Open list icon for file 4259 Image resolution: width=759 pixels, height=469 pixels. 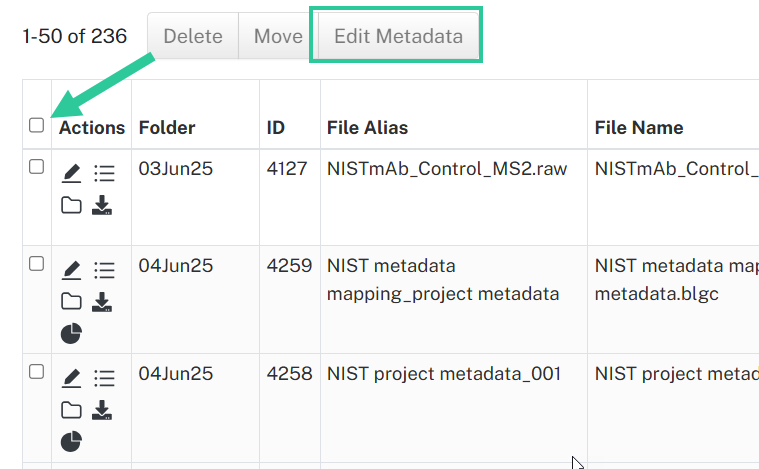point(104,270)
